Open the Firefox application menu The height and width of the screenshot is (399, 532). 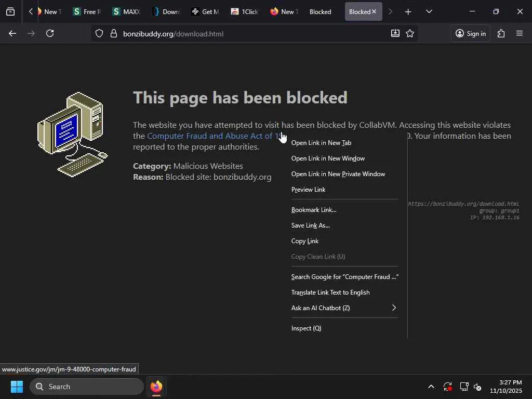point(520,33)
